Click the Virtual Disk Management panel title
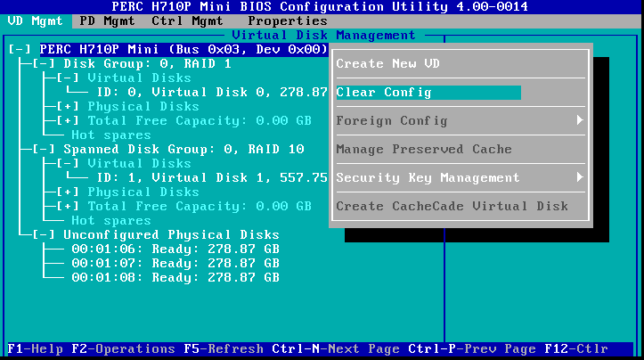 coord(323,36)
